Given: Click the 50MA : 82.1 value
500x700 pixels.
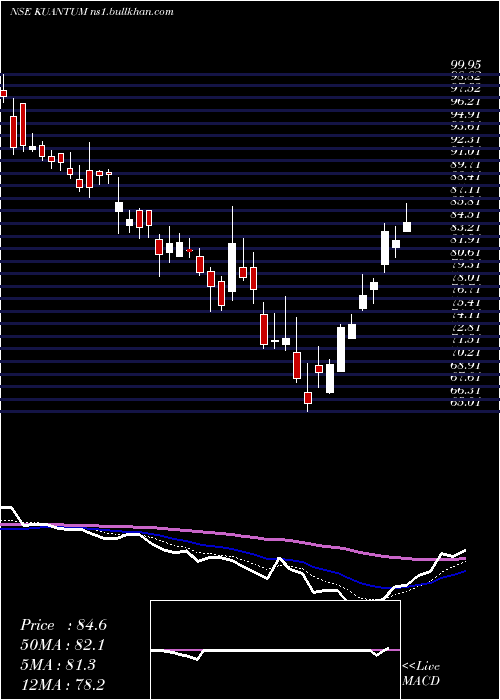Looking at the screenshot, I should click(x=63, y=645).
